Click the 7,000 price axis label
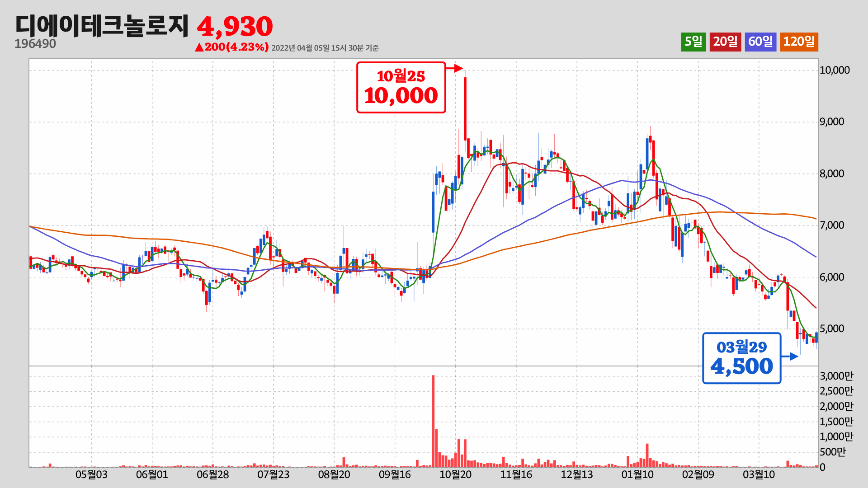Screen dimensions: 868x488 pos(832,225)
